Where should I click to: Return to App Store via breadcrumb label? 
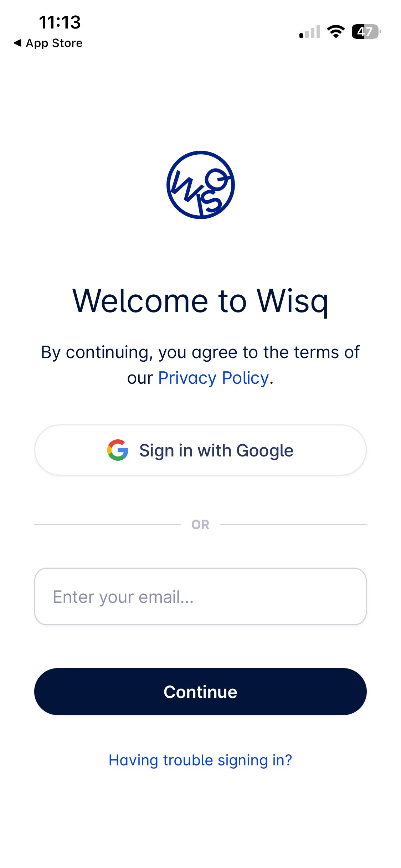pyautogui.click(x=54, y=43)
